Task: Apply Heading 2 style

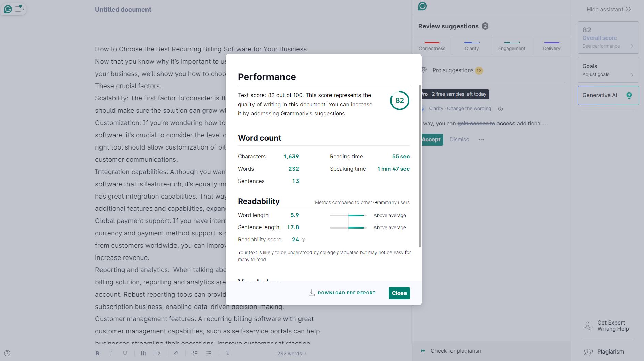Action: coord(157,353)
